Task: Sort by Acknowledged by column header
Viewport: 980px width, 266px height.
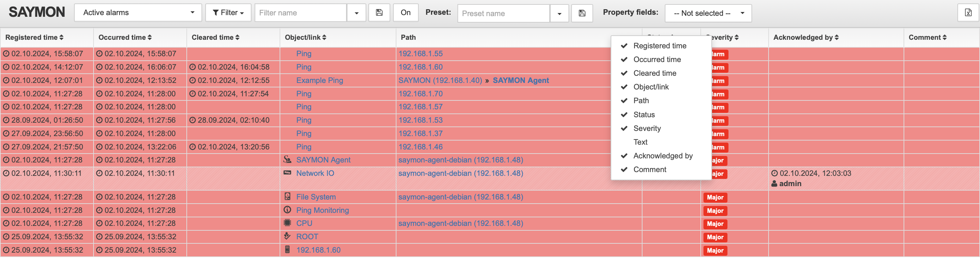Action: click(x=806, y=37)
